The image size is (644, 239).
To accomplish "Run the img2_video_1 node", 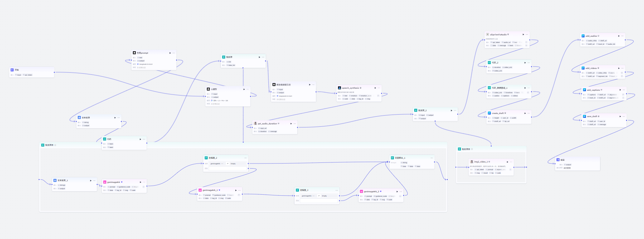I will pyautogui.click(x=508, y=162).
